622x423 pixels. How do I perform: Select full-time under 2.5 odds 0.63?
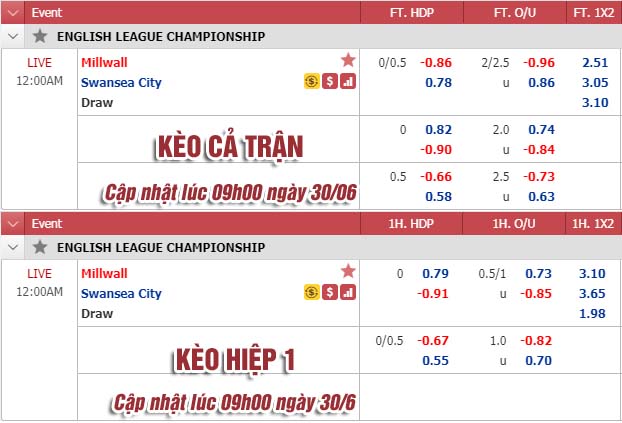pyautogui.click(x=541, y=196)
